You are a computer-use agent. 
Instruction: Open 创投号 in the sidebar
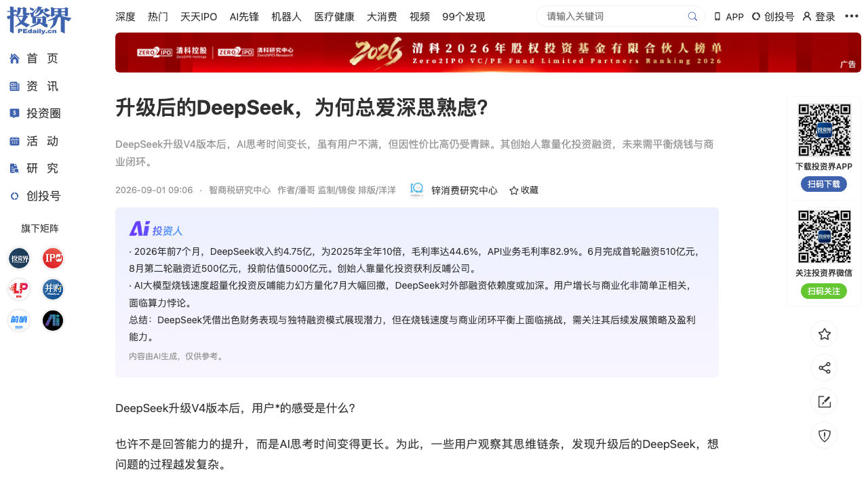coord(35,197)
